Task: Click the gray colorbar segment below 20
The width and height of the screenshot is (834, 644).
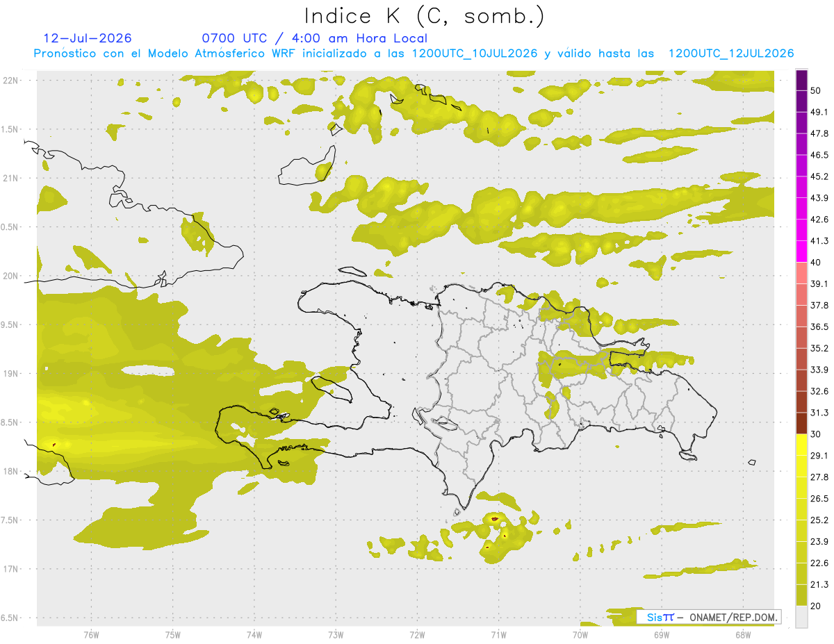Action: 801,616
